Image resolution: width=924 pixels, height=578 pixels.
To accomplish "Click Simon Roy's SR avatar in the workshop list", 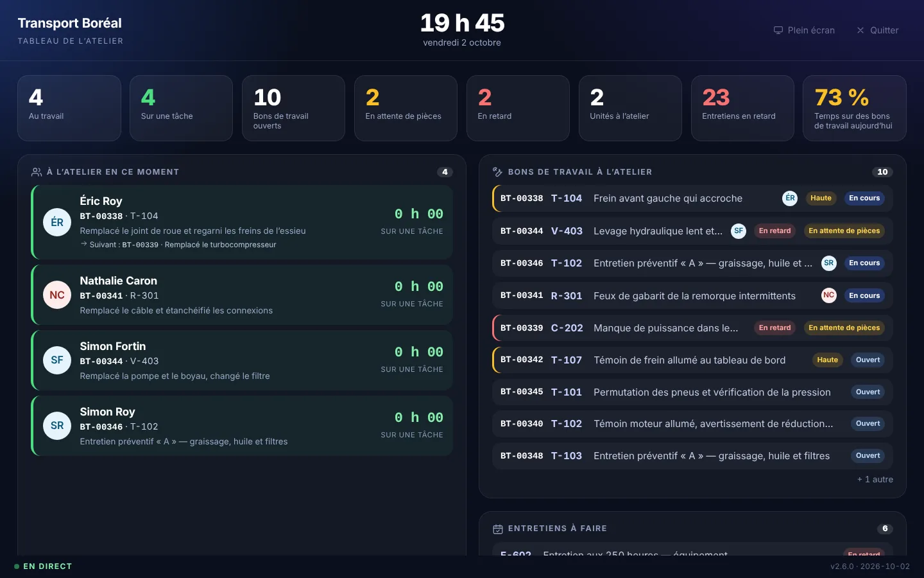I will point(57,426).
